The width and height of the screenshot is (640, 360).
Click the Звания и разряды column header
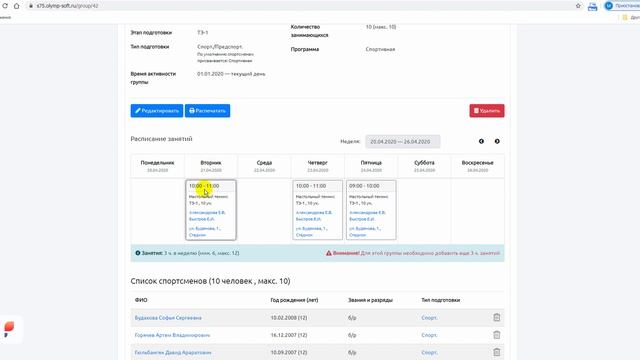370,300
